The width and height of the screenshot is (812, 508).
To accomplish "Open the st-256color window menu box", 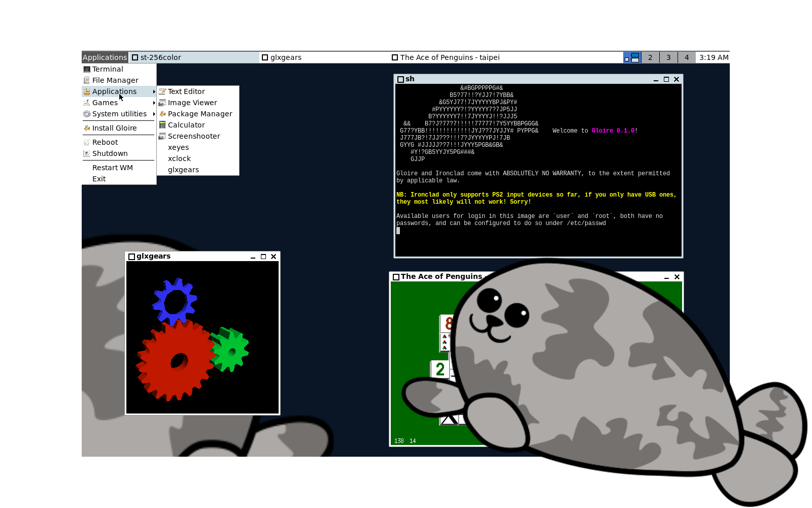I will [134, 57].
